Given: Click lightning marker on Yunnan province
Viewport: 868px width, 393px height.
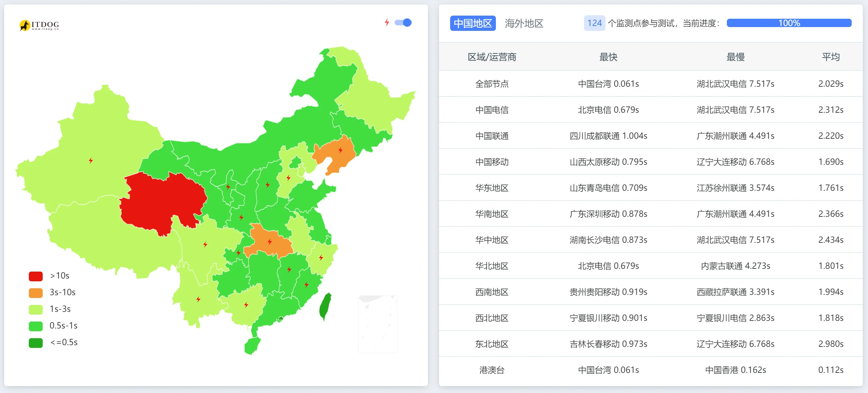Looking at the screenshot, I should (198, 299).
